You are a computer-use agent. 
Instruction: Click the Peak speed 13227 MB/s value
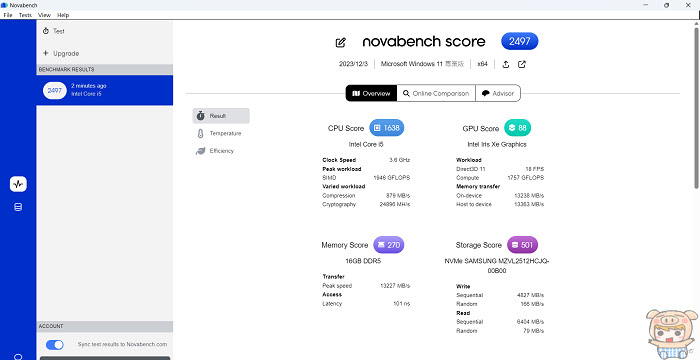click(x=395, y=285)
